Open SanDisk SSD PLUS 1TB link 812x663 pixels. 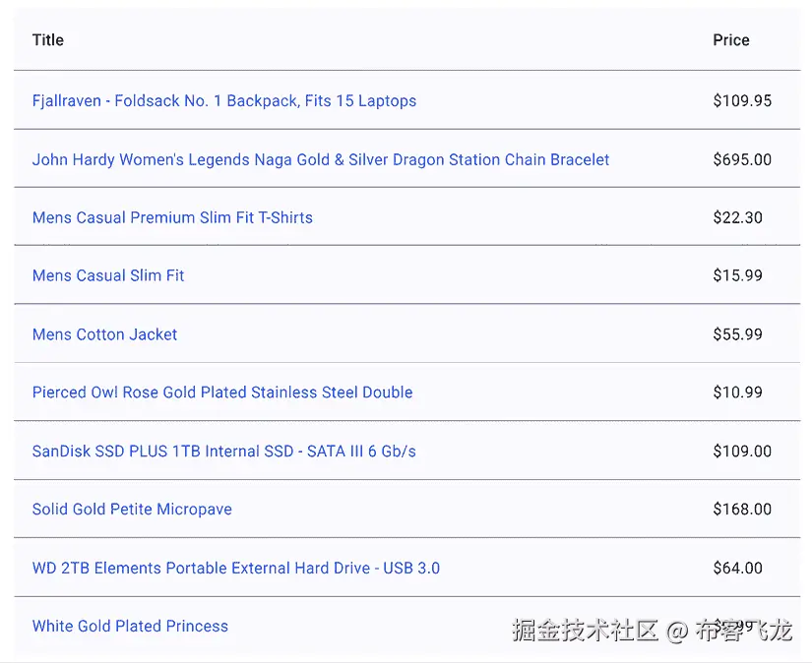[224, 452]
